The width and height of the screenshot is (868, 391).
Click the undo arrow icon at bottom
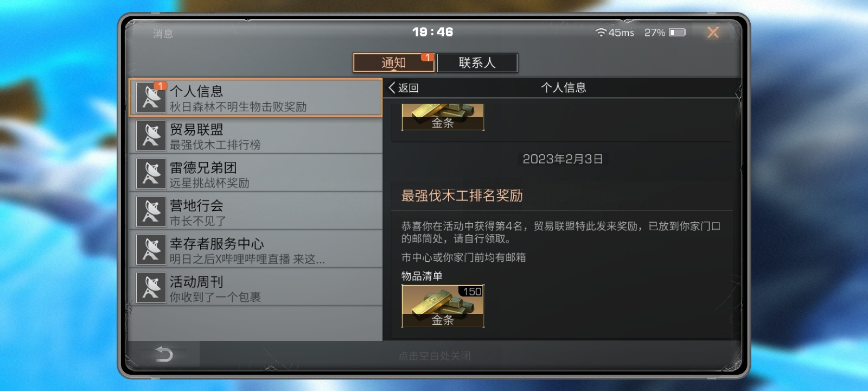click(x=164, y=354)
